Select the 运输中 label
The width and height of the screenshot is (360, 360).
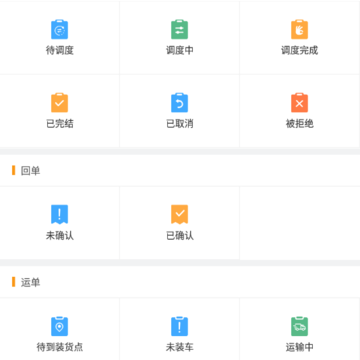[299, 347]
